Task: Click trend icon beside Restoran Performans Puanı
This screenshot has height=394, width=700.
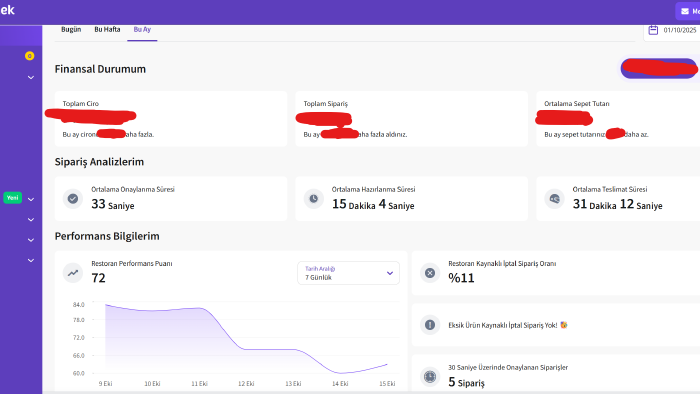Action: coord(73,273)
